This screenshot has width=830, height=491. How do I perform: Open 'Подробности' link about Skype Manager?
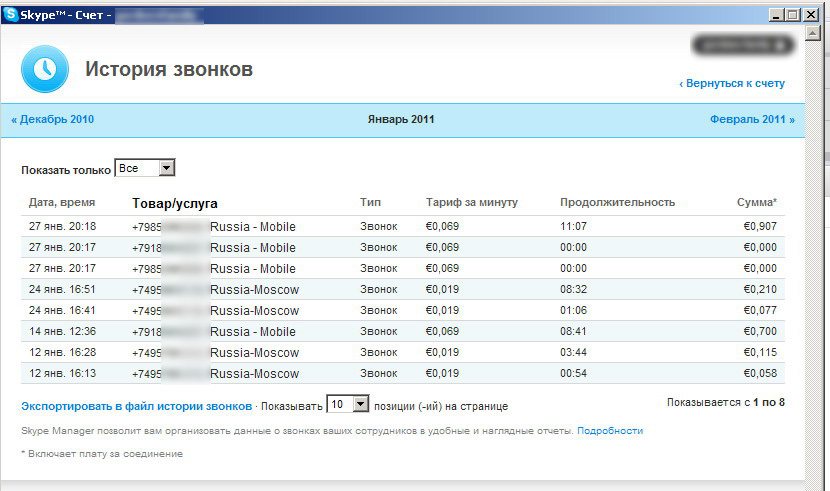pyautogui.click(x=610, y=431)
